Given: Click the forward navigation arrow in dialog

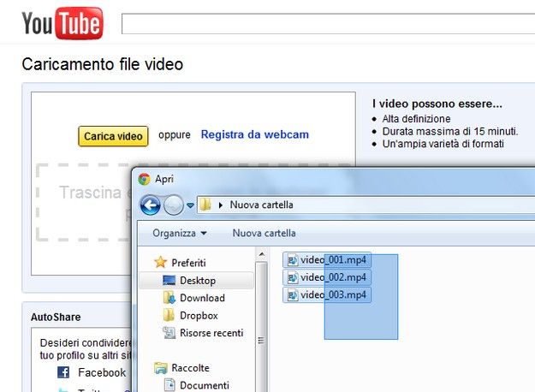Looking at the screenshot, I should (x=174, y=205).
